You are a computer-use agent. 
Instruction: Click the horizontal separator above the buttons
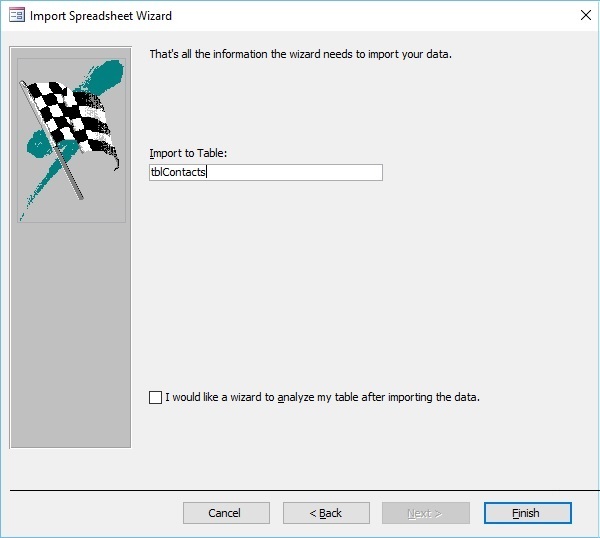[x=300, y=491]
